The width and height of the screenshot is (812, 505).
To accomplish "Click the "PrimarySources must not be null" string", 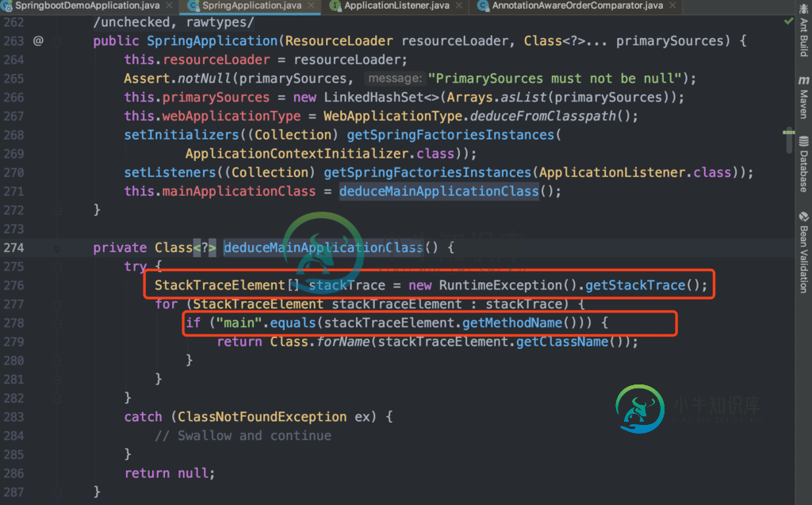I will click(554, 78).
